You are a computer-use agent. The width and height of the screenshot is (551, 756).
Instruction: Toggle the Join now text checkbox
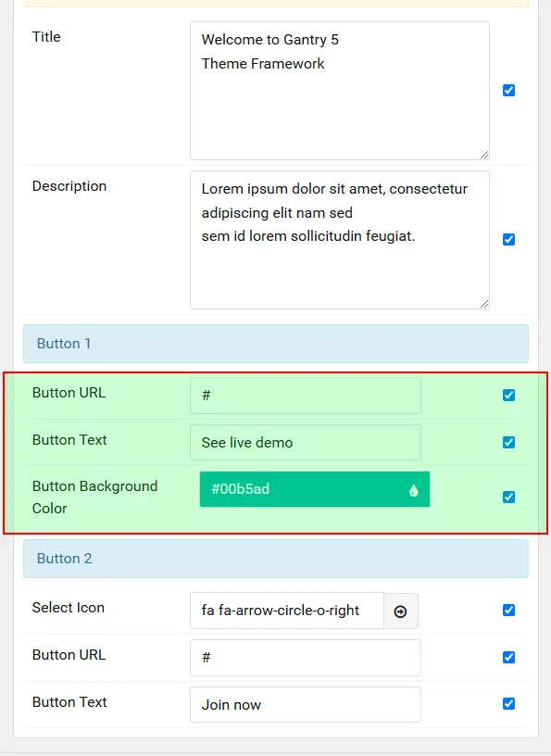point(508,703)
